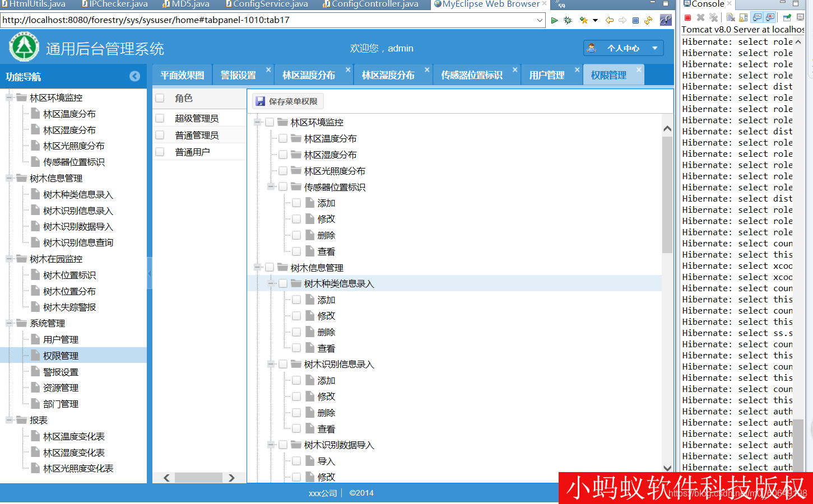Open 树木失踪警报 in left navigation
The image size is (813, 504).
point(69,307)
